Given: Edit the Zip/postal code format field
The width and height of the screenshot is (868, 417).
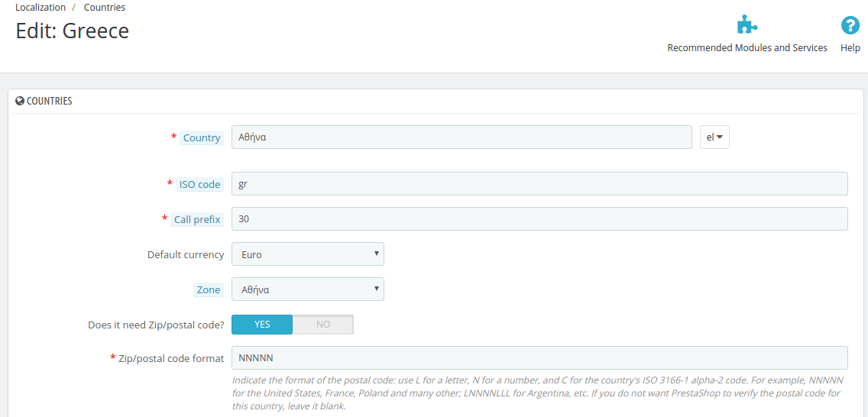Looking at the screenshot, I should coord(539,358).
